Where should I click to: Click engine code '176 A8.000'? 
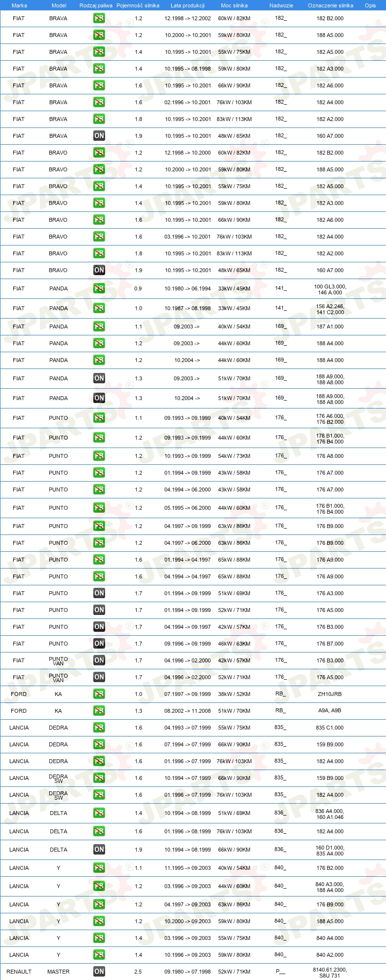click(330, 456)
